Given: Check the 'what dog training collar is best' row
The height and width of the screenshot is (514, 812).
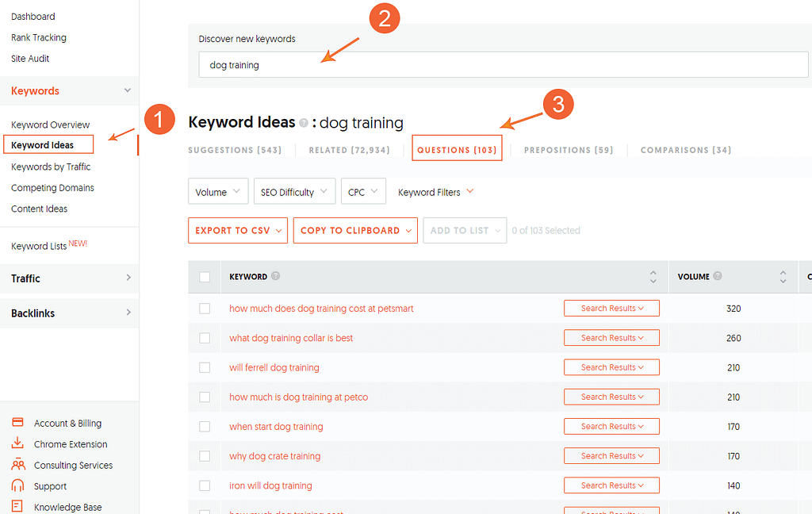Looking at the screenshot, I should pyautogui.click(x=205, y=338).
